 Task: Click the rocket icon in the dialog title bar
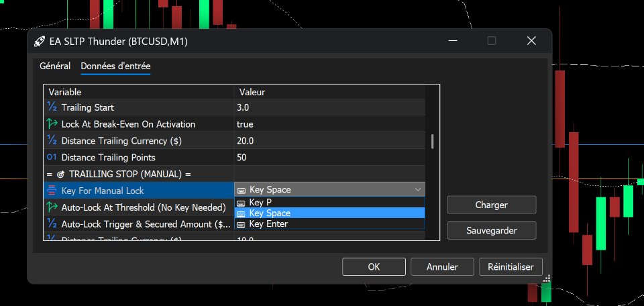tap(39, 41)
